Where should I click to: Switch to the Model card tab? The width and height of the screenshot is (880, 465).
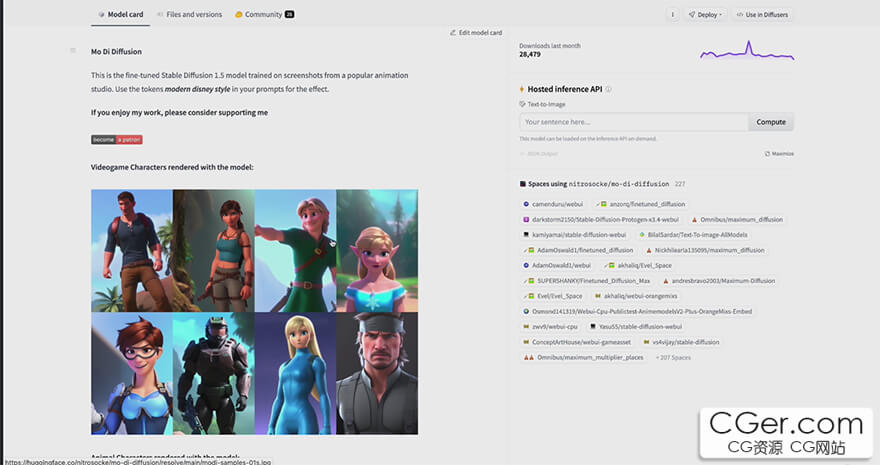tap(121, 15)
